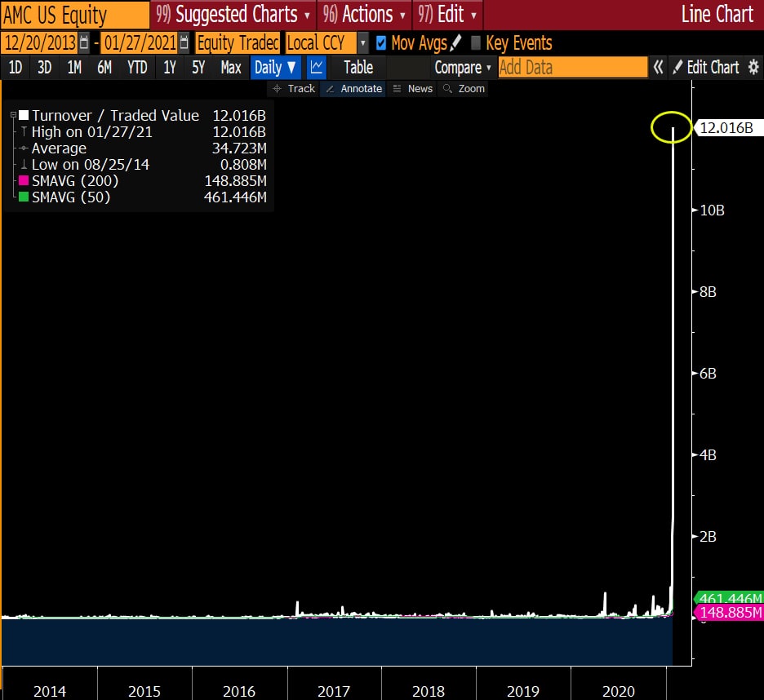Screen dimensions: 764x700
Task: Collapse panel with double chevron icon
Action: 658,67
